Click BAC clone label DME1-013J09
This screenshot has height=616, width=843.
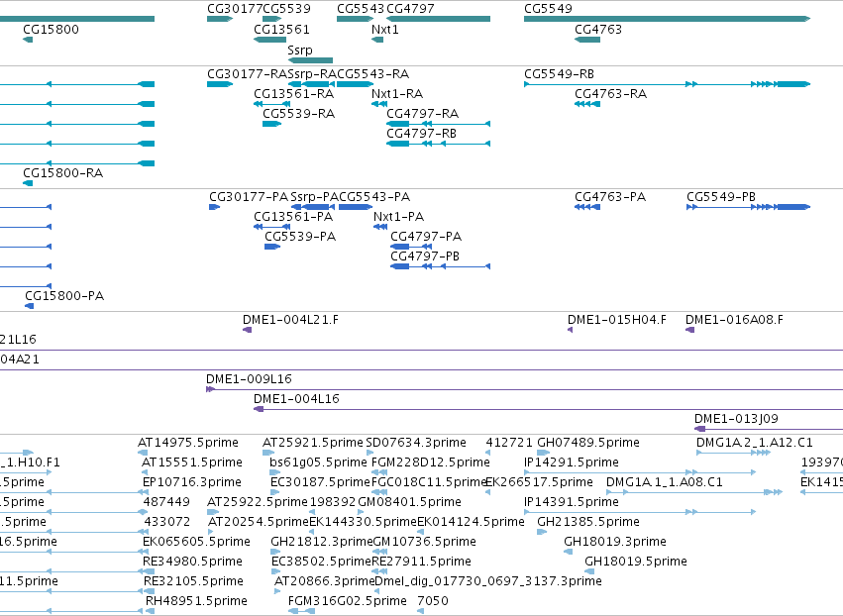click(x=737, y=418)
